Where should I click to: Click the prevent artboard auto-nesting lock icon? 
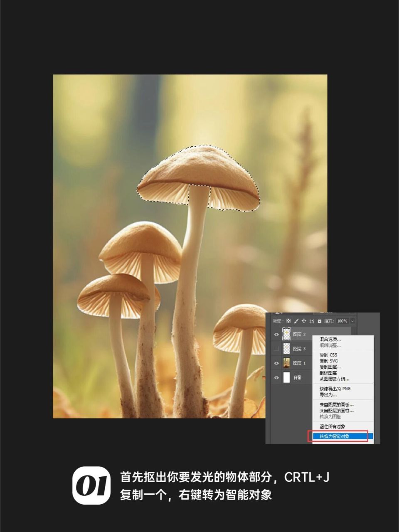pos(312,321)
